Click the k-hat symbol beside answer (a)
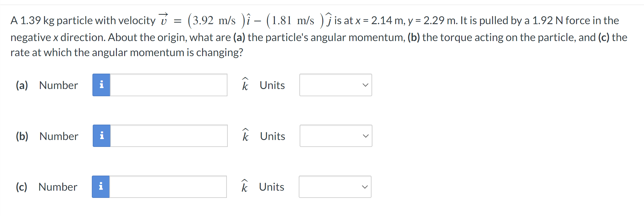The width and height of the screenshot is (644, 216). [x=245, y=85]
